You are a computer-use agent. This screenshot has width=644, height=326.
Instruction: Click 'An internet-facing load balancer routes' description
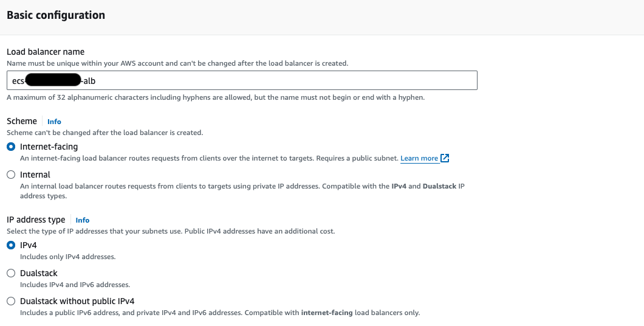coord(210,158)
